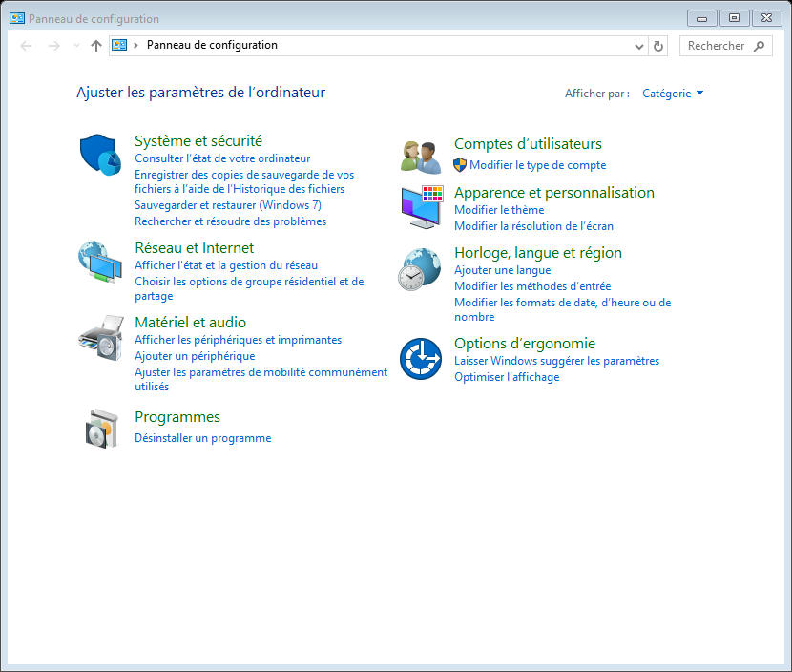This screenshot has width=792, height=672.
Task: Open the Comptes d'utilisateurs people icon
Action: [x=421, y=157]
